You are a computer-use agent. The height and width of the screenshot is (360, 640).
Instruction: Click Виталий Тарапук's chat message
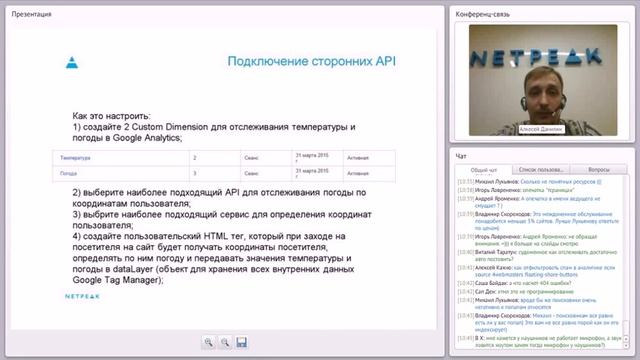pyautogui.click(x=537, y=256)
